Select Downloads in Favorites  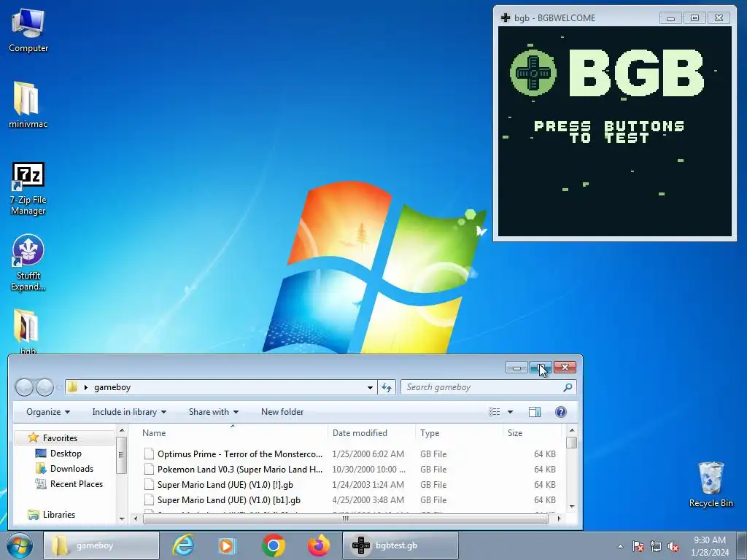pyautogui.click(x=71, y=469)
